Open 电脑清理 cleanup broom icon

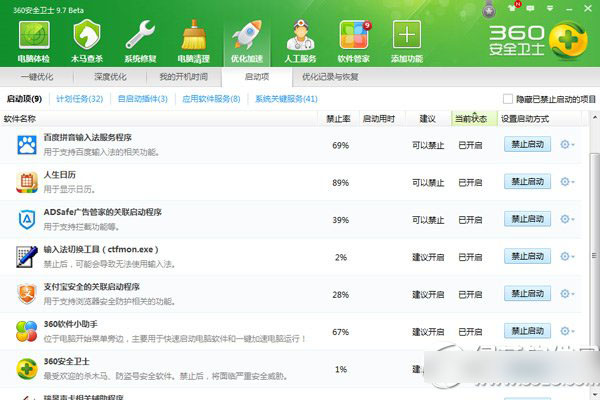click(194, 41)
